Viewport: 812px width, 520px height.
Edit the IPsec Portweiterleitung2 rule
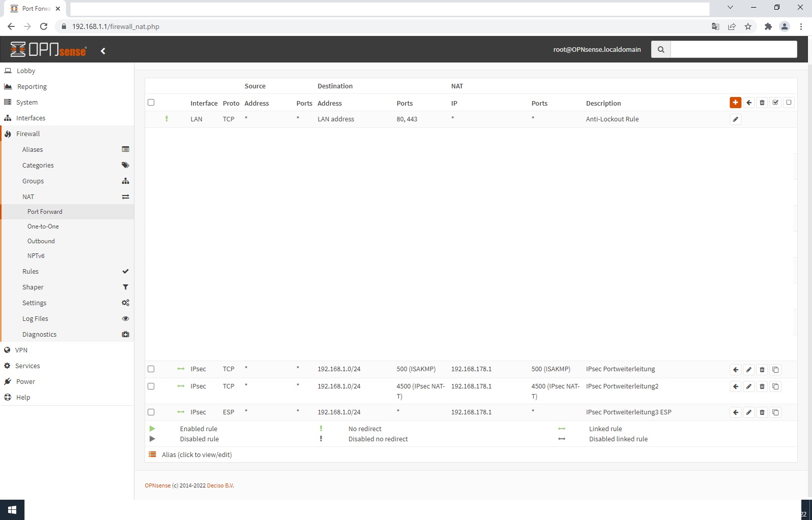(749, 386)
